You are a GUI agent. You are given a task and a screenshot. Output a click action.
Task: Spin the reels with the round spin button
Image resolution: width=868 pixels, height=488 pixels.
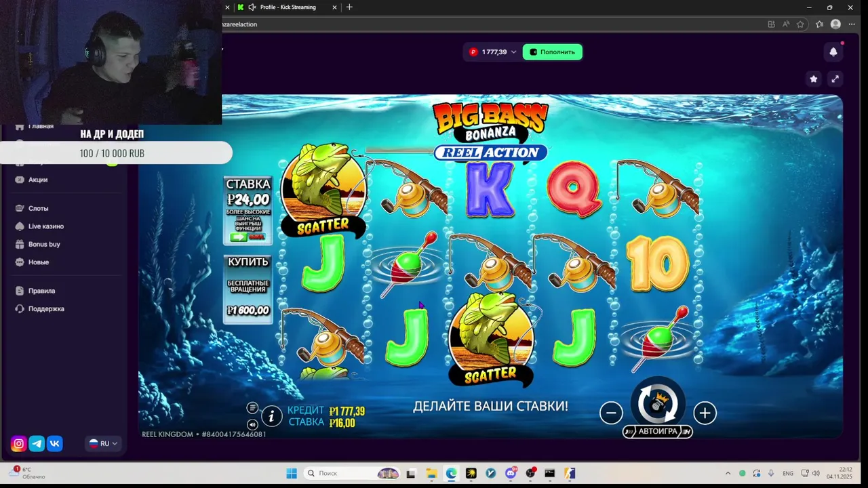[x=657, y=404]
